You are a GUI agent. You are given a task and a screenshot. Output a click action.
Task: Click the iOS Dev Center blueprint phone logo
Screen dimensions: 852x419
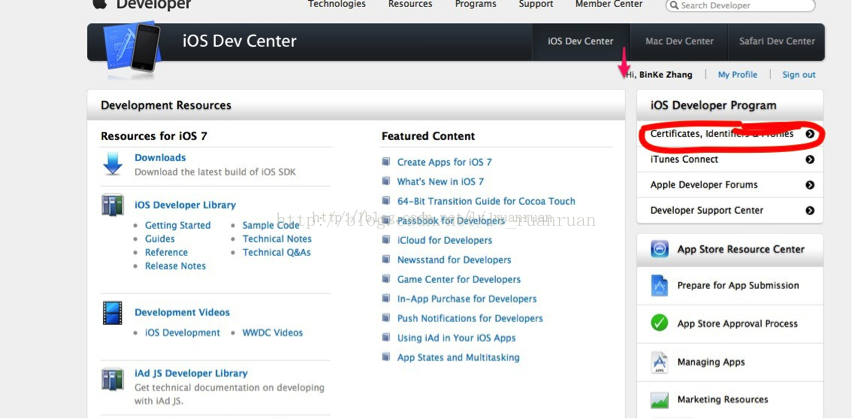click(x=133, y=46)
